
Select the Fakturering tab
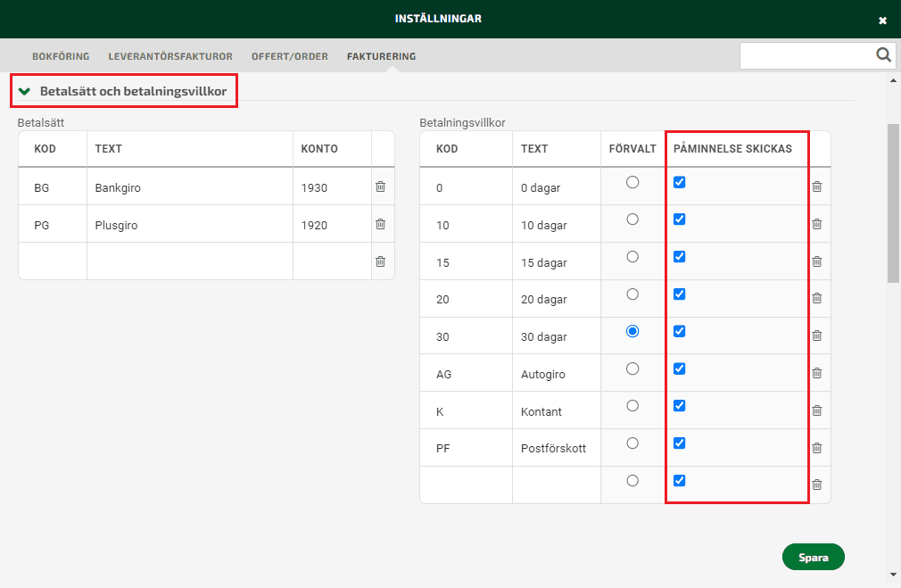click(x=382, y=56)
